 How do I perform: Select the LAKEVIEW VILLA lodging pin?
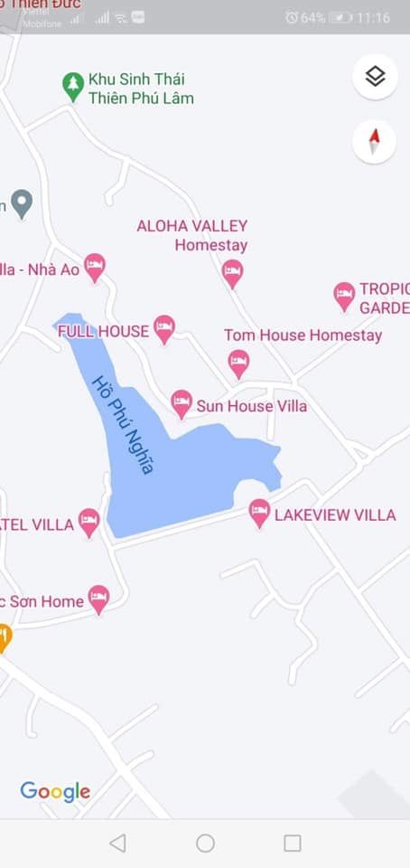(x=259, y=514)
